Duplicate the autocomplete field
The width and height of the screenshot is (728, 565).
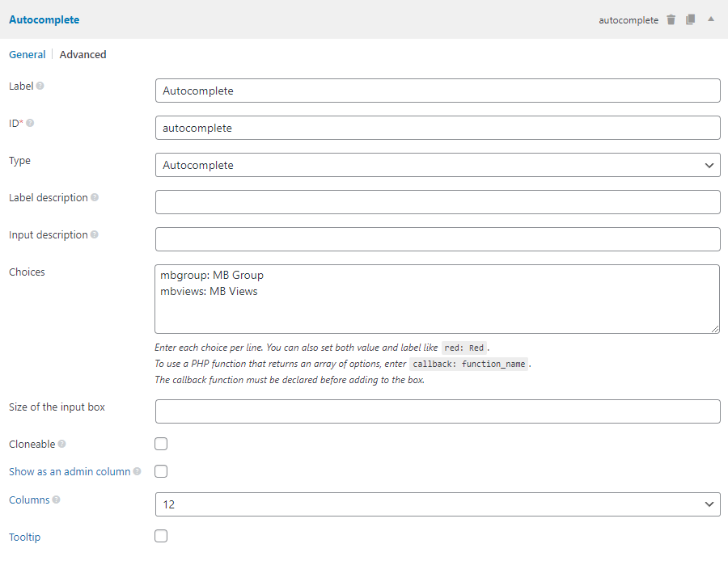point(689,19)
